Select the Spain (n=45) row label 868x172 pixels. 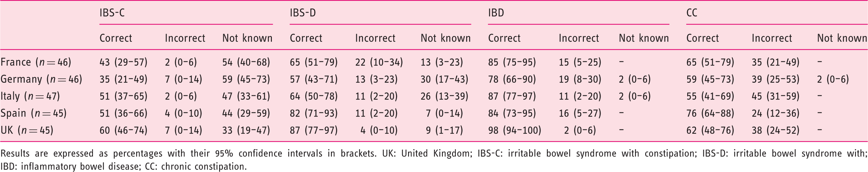click(x=34, y=113)
